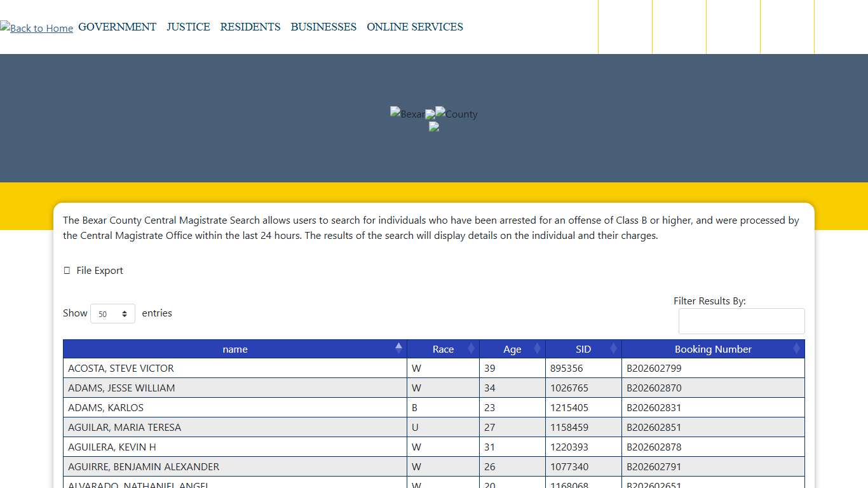Image resolution: width=868 pixels, height=488 pixels.
Task: Click the sort icon on Booking Number column
Action: click(x=797, y=348)
